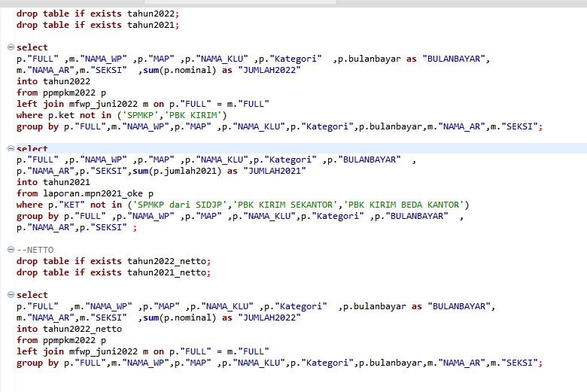Image resolution: width=587 pixels, height=392 pixels.
Task: Click the "JUMLAH2021" alias
Action: click(x=275, y=171)
